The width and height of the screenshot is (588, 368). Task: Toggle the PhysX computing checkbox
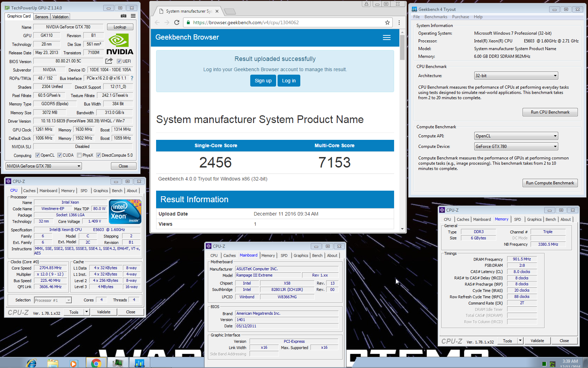pyautogui.click(x=79, y=155)
